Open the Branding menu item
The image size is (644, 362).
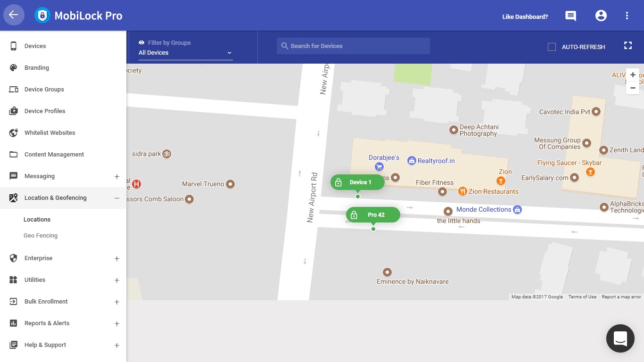pos(63,67)
